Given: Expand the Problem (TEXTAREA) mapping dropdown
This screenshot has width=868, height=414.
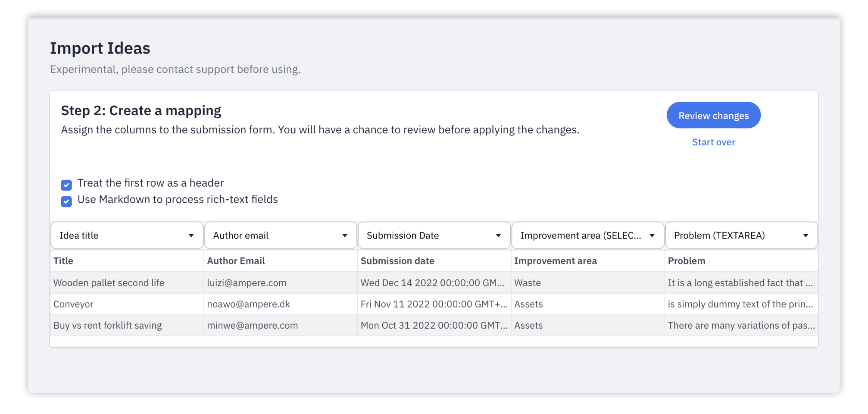Looking at the screenshot, I should tap(741, 235).
